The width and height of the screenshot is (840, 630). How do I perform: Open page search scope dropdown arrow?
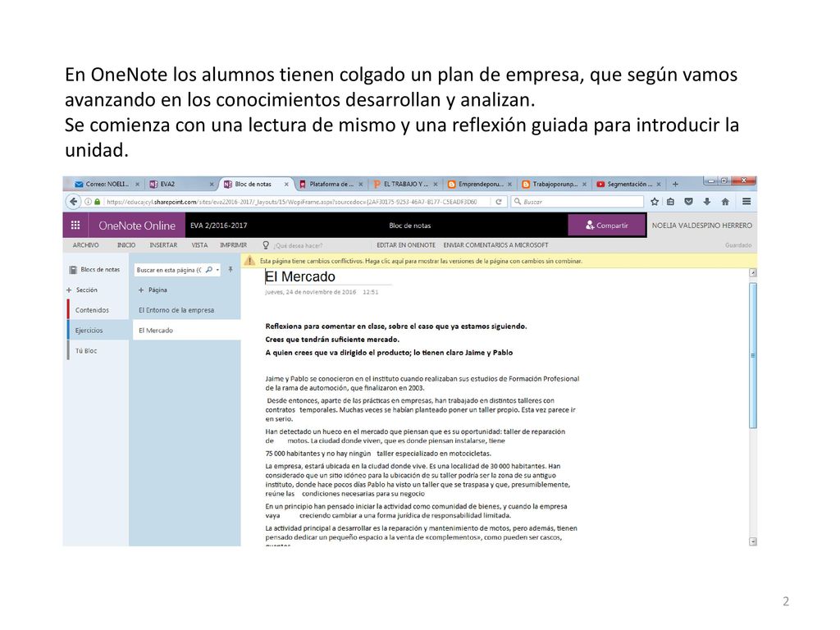(x=217, y=269)
